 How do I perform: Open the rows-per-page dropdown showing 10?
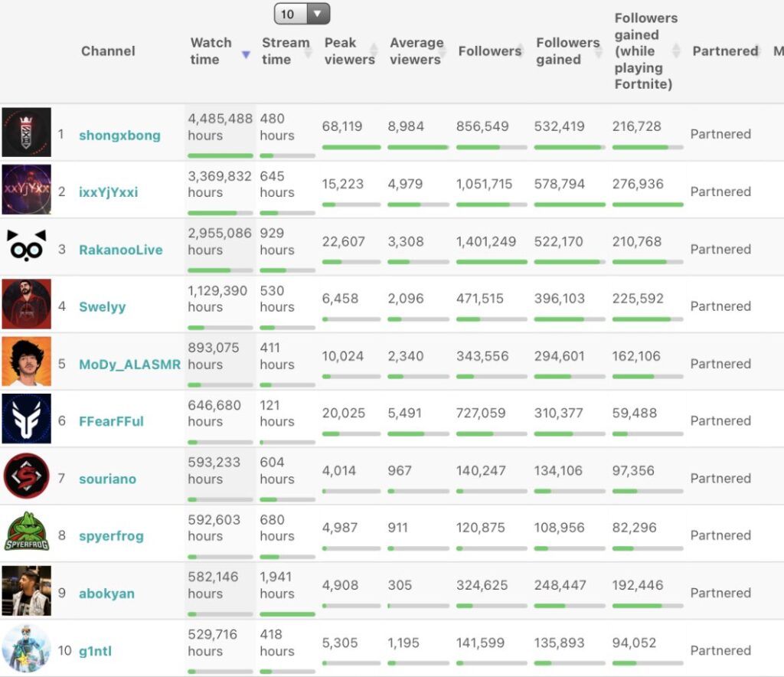click(x=302, y=14)
